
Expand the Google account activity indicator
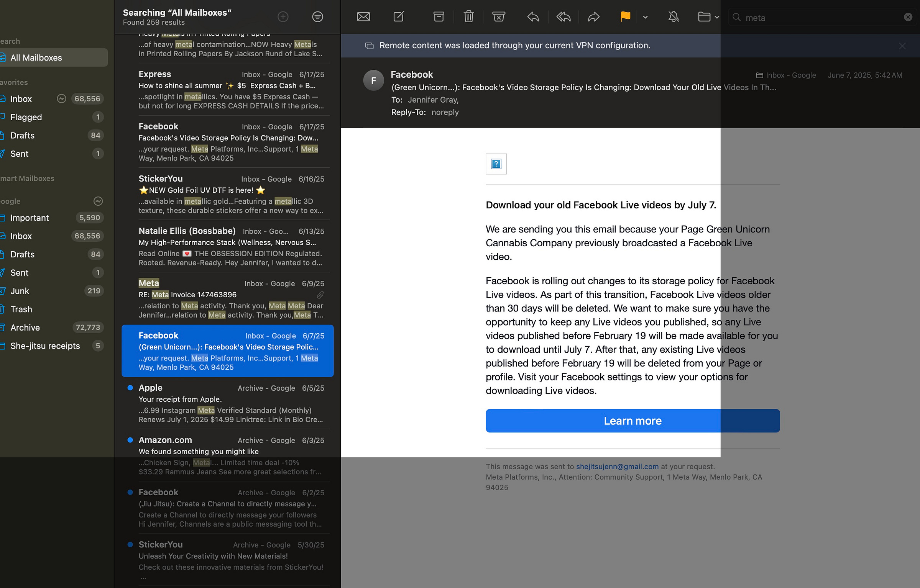(x=98, y=201)
